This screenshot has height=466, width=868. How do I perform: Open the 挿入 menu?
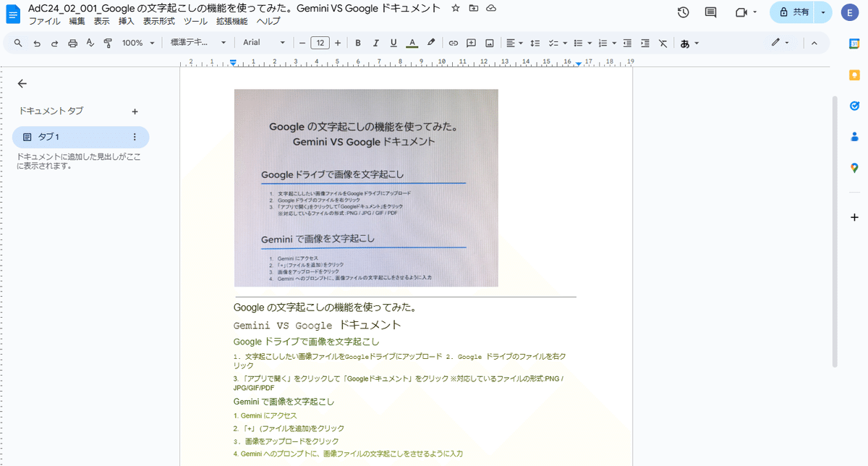[125, 21]
